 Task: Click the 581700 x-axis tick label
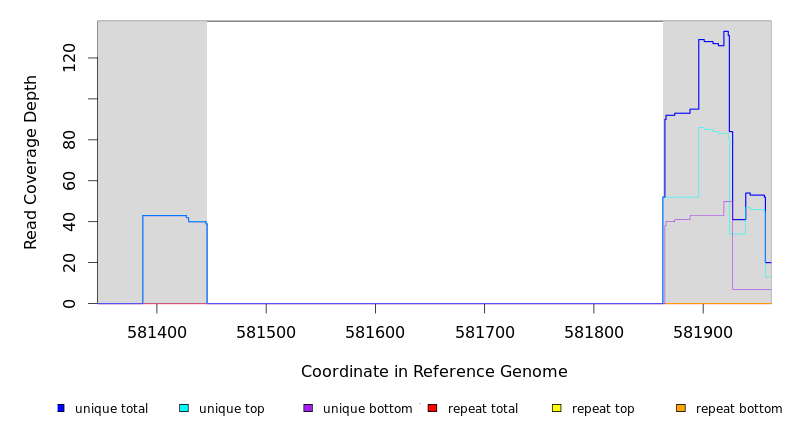pos(484,332)
